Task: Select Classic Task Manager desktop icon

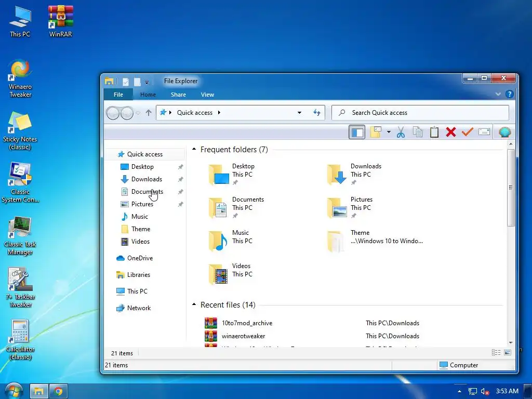Action: pyautogui.click(x=20, y=235)
